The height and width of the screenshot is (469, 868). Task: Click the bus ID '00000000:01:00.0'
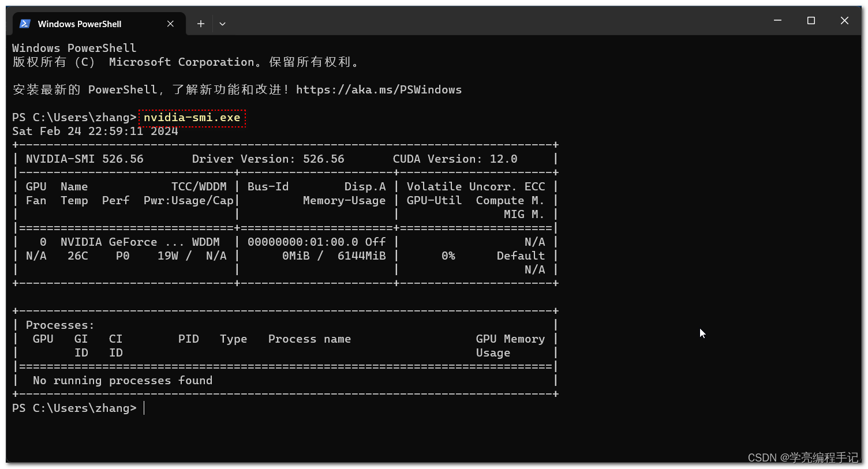pos(303,242)
